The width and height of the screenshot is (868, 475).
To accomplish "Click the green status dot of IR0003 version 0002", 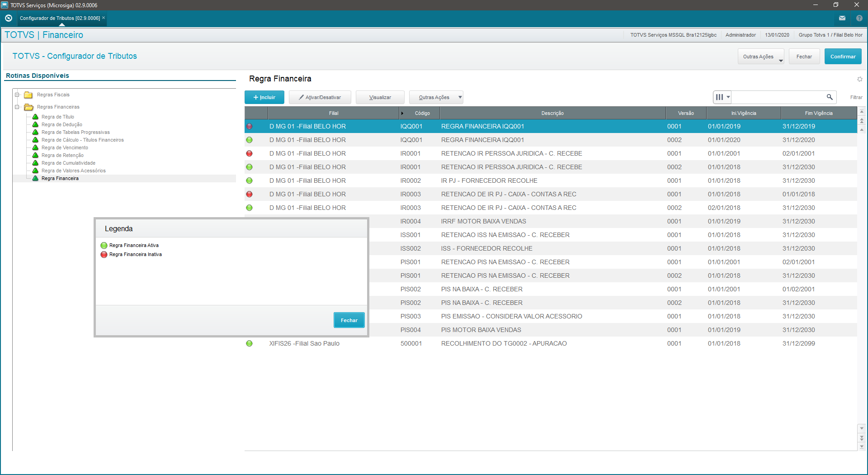I will [x=249, y=208].
